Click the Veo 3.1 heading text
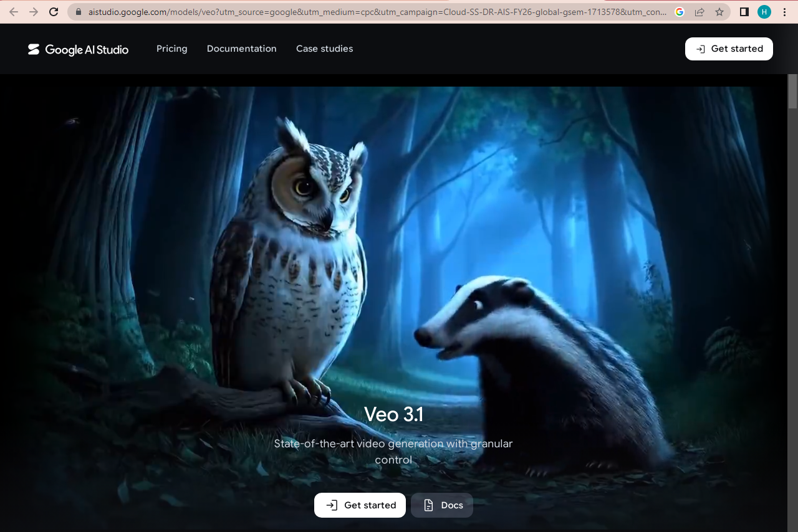Screen dimensions: 798x532 [x=393, y=414]
